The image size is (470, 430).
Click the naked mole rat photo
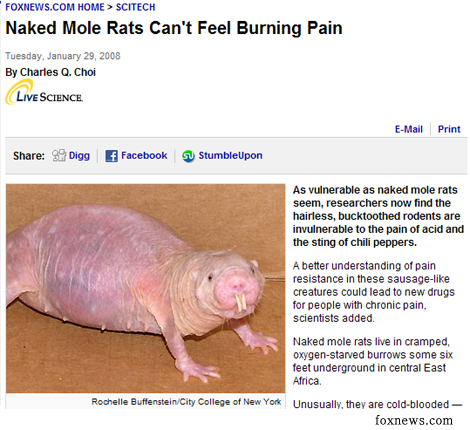(x=146, y=288)
